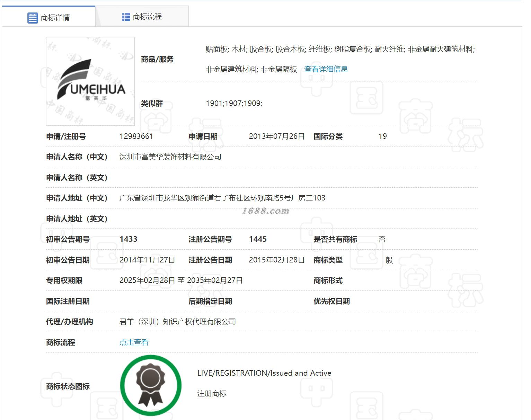
Task: Click the 注册公告期号 label
Action: tap(210, 239)
